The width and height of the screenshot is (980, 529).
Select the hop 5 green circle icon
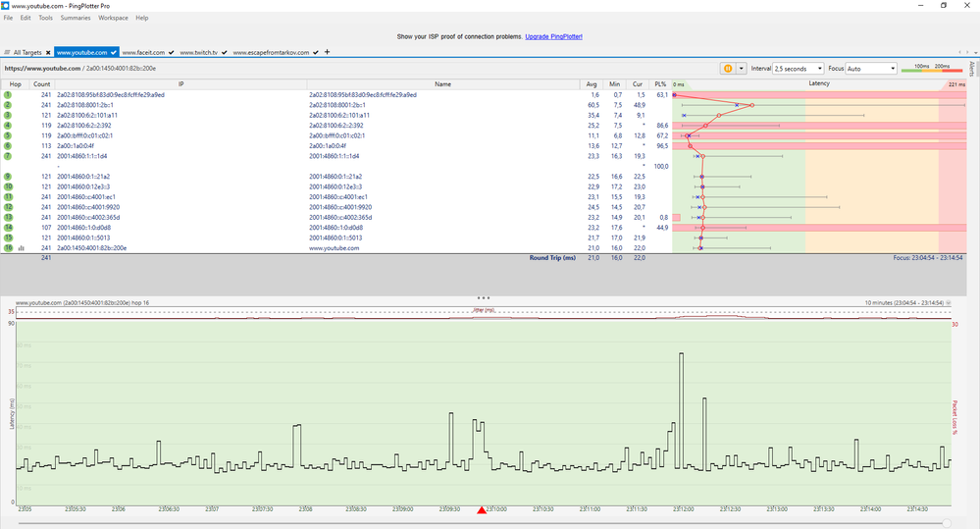pyautogui.click(x=8, y=135)
